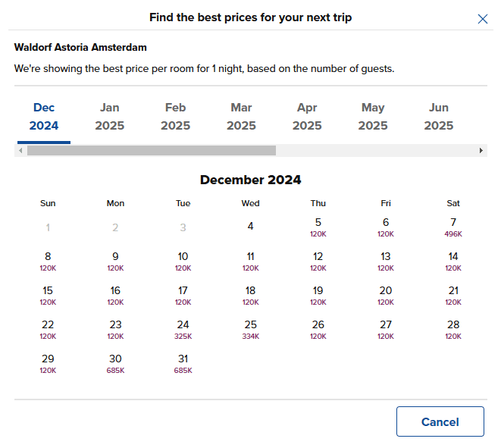
Task: Go to the Apr 2025 tab
Action: 307,117
